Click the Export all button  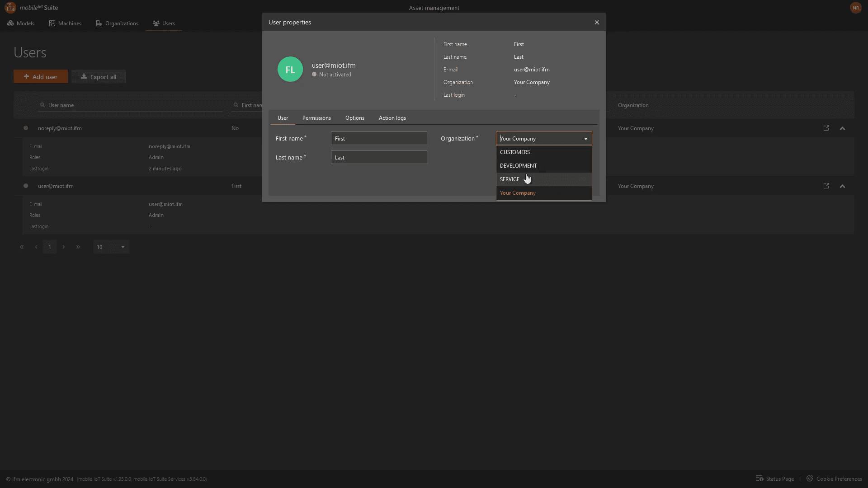[99, 77]
